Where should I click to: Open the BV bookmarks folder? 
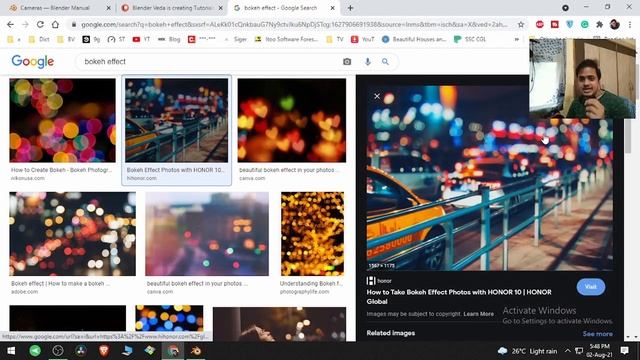coord(66,39)
